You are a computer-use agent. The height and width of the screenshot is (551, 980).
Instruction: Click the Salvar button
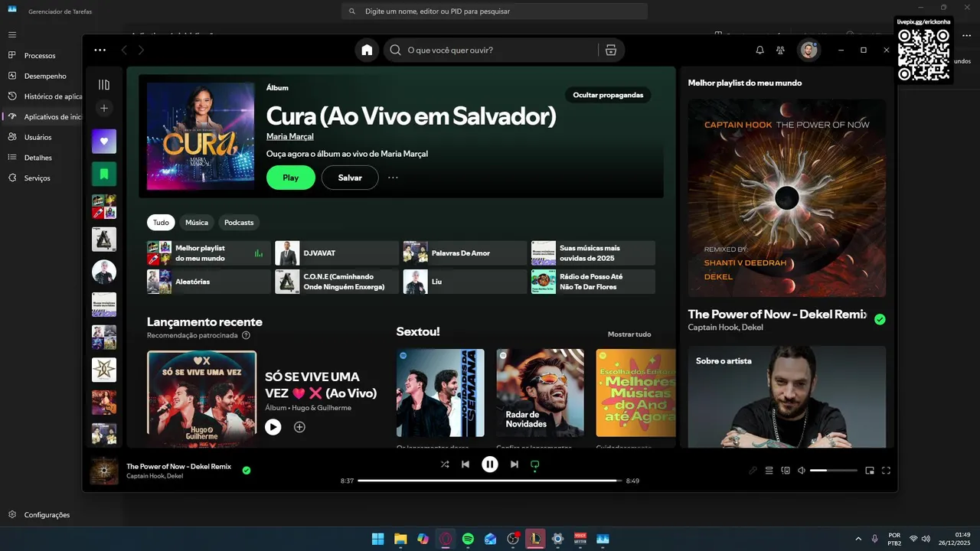coord(350,178)
